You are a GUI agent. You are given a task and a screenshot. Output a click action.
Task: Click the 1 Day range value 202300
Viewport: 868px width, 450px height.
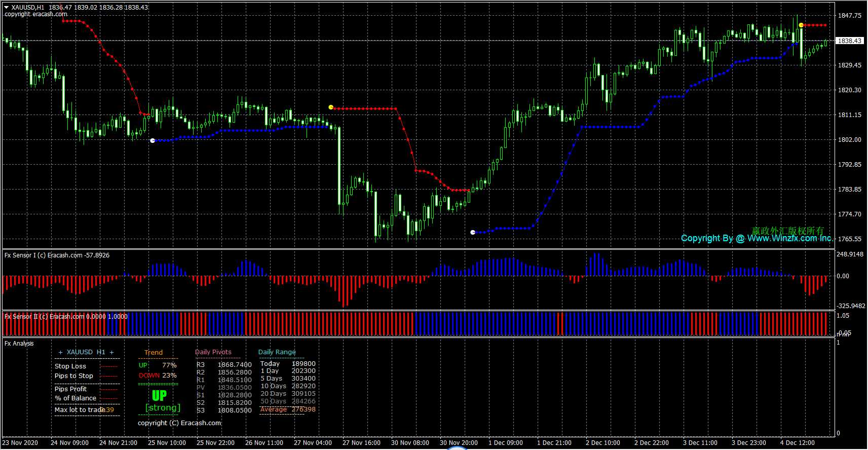304,370
